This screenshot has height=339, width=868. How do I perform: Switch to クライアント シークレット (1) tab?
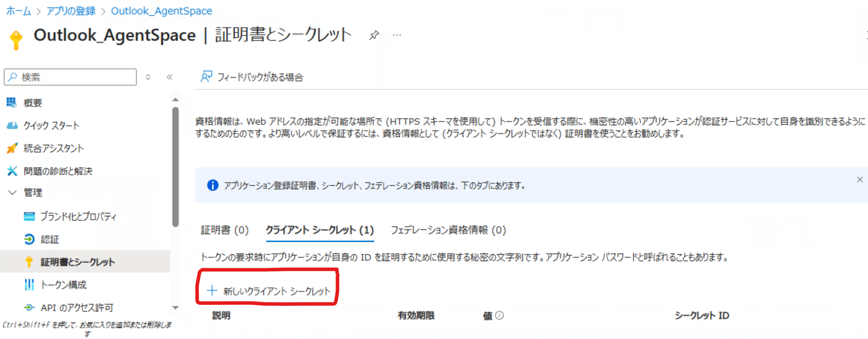point(320,230)
